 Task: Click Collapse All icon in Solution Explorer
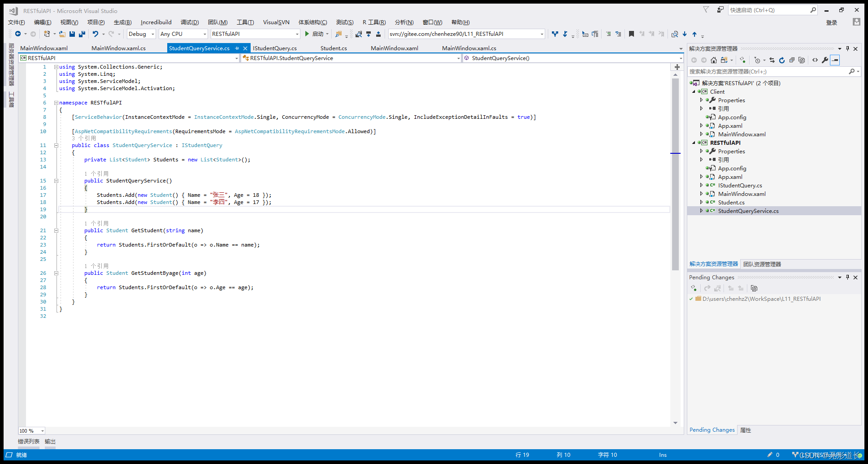click(x=792, y=60)
